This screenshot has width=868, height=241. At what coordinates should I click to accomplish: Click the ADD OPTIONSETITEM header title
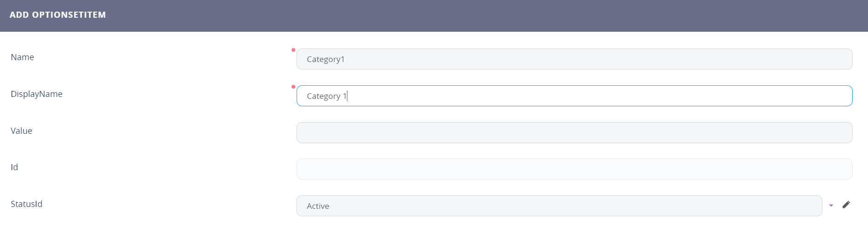point(58,15)
